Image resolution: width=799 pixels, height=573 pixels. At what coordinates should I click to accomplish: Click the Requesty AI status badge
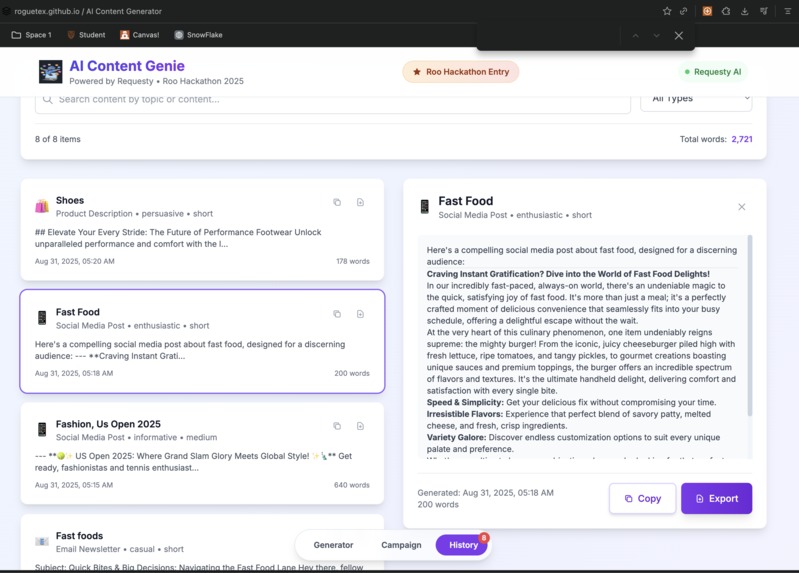(713, 72)
